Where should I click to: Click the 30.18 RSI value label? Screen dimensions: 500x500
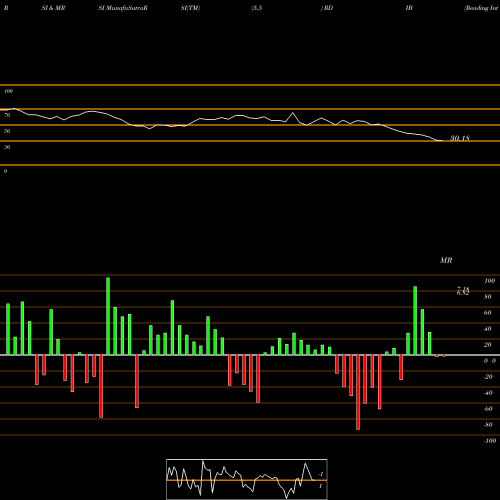(x=460, y=138)
